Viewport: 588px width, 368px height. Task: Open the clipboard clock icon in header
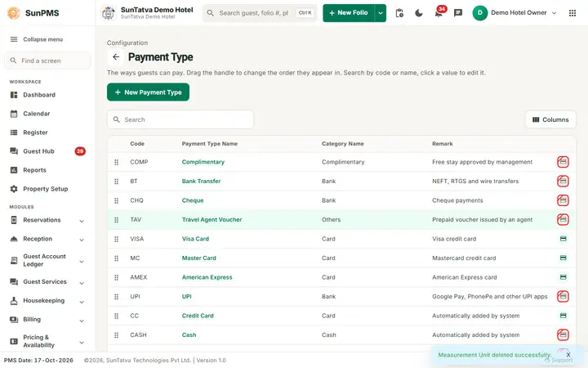[x=399, y=13]
